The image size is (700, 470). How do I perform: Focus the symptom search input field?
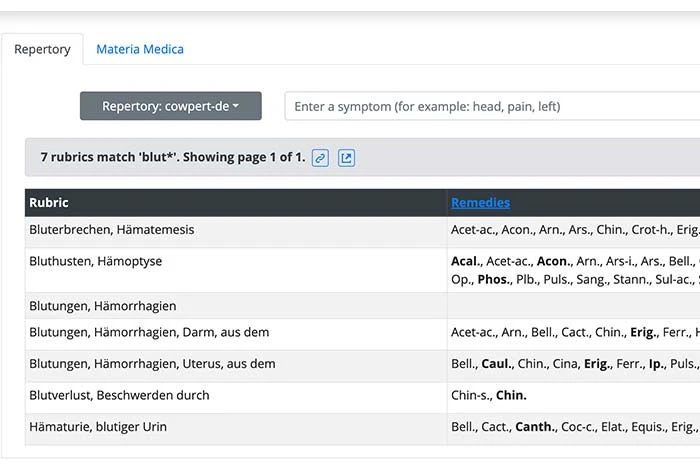[490, 106]
